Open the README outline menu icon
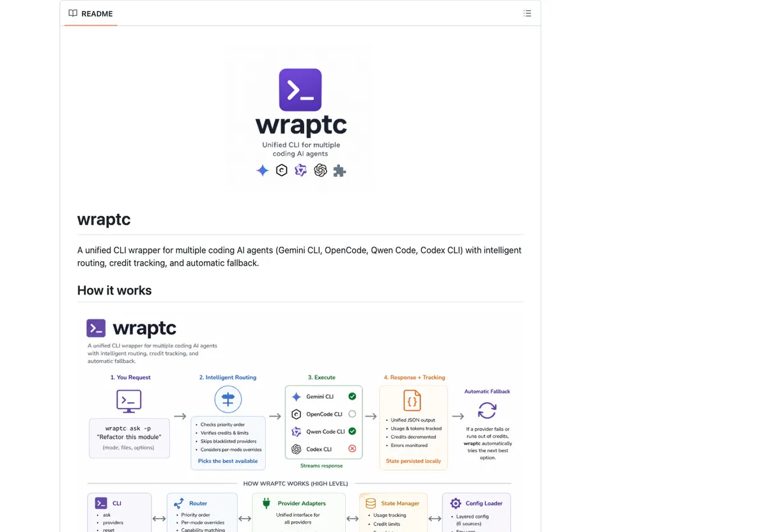 (x=527, y=13)
